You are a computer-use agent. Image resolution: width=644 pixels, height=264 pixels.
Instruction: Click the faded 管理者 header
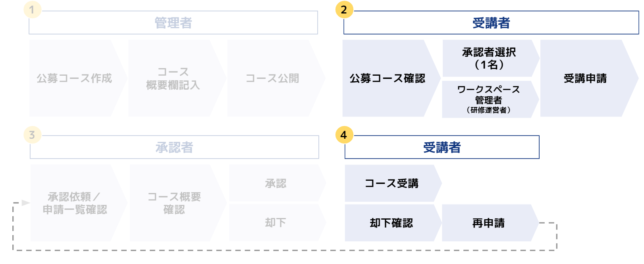pyautogui.click(x=173, y=23)
